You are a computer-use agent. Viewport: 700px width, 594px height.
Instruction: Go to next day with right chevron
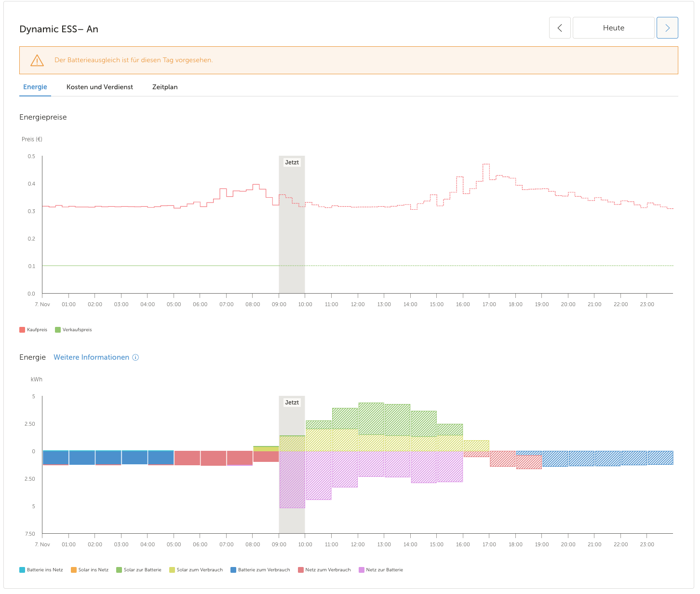click(667, 28)
